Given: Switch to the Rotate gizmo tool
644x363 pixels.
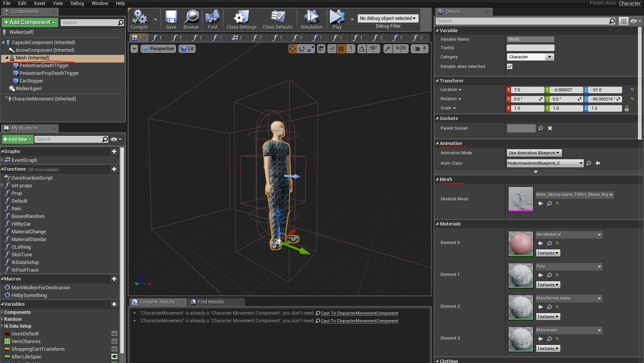Looking at the screenshot, I should coord(302,49).
